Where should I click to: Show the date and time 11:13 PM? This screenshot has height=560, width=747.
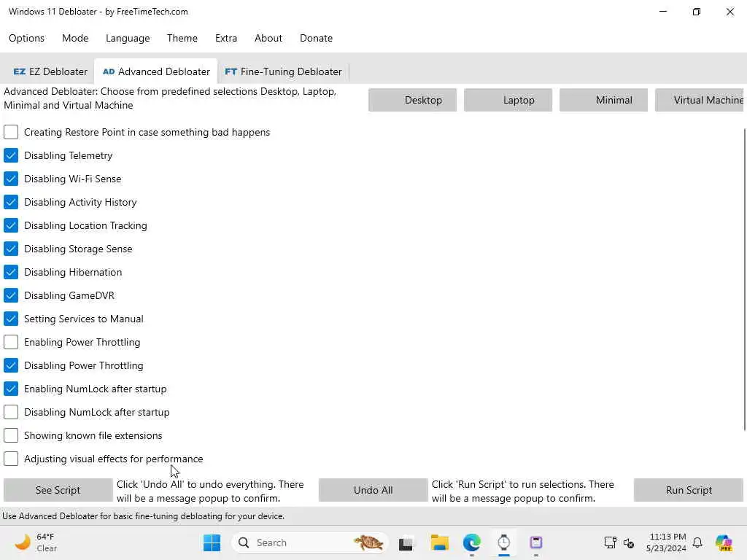666,542
